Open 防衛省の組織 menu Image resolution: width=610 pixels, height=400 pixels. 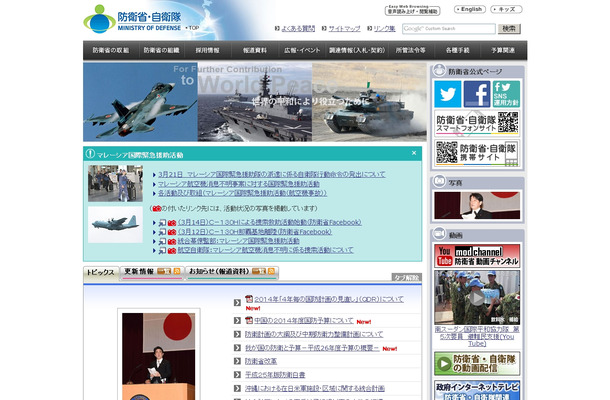[161, 50]
